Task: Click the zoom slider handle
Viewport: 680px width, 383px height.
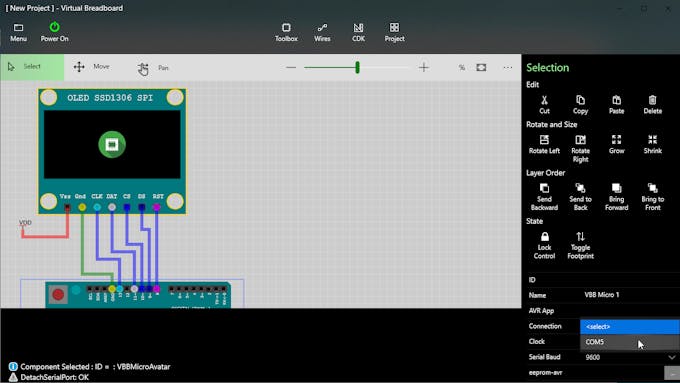Action: pos(357,67)
